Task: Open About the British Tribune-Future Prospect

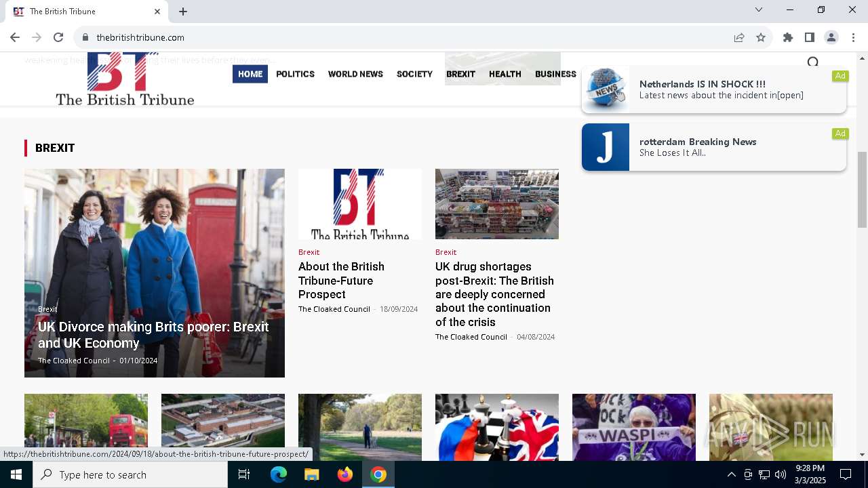Action: click(341, 281)
